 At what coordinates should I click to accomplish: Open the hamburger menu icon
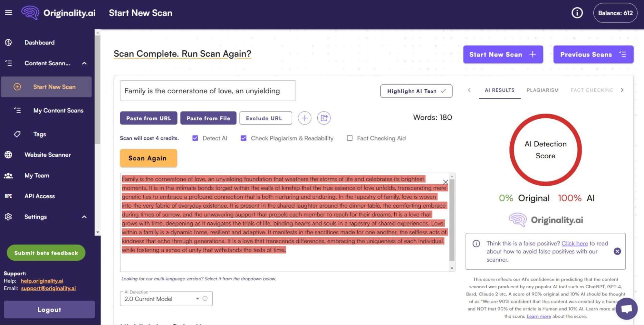[x=9, y=13]
